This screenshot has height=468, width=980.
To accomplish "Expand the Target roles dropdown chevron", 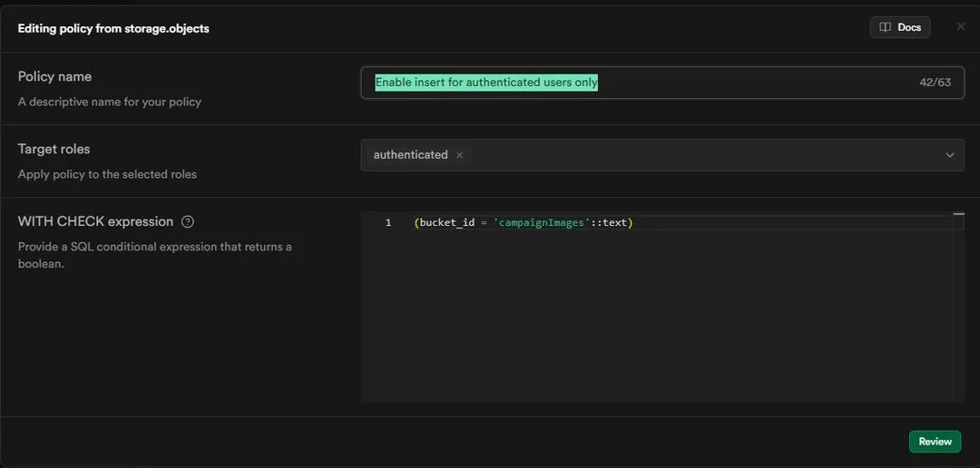I will click(x=950, y=155).
